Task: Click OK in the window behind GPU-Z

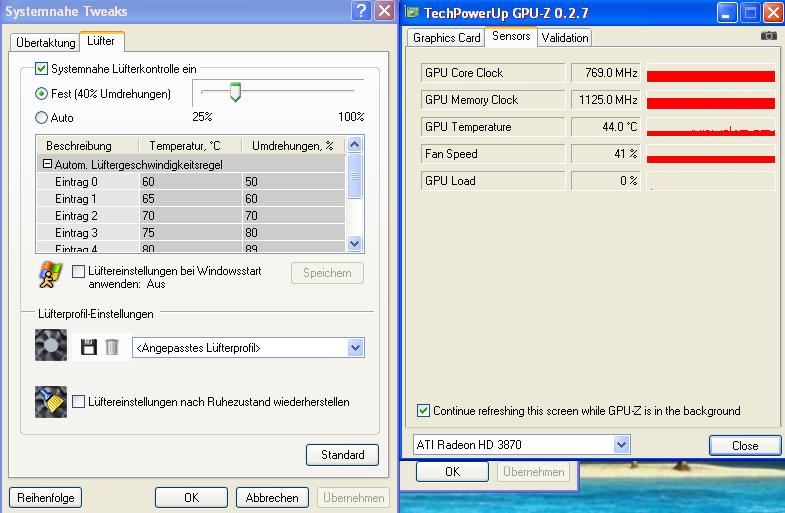Action: 452,471
